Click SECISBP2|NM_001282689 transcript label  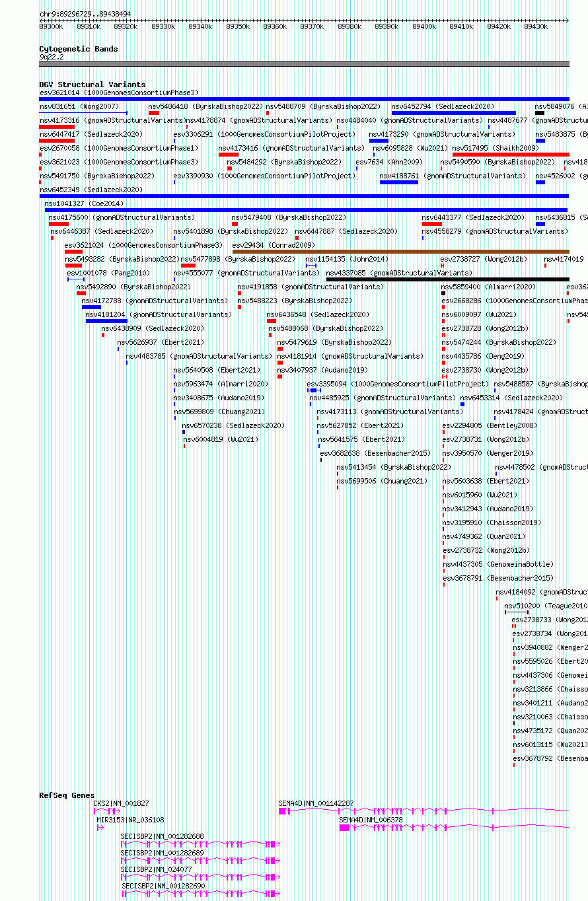[163, 853]
